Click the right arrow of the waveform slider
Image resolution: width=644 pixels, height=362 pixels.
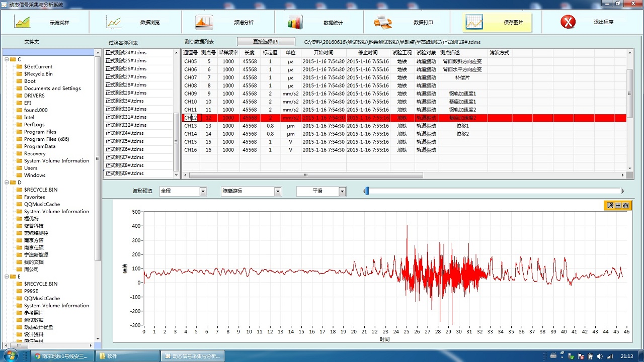click(x=623, y=191)
